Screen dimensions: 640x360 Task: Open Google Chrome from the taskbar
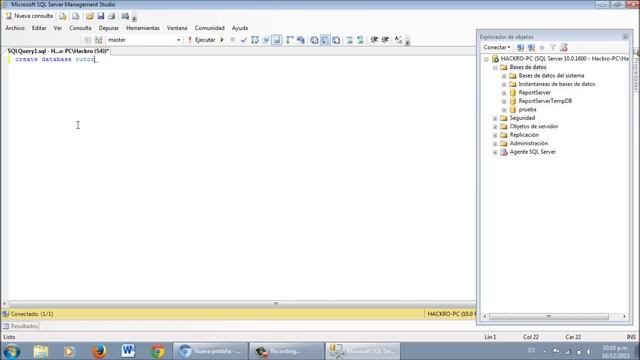tap(158, 351)
